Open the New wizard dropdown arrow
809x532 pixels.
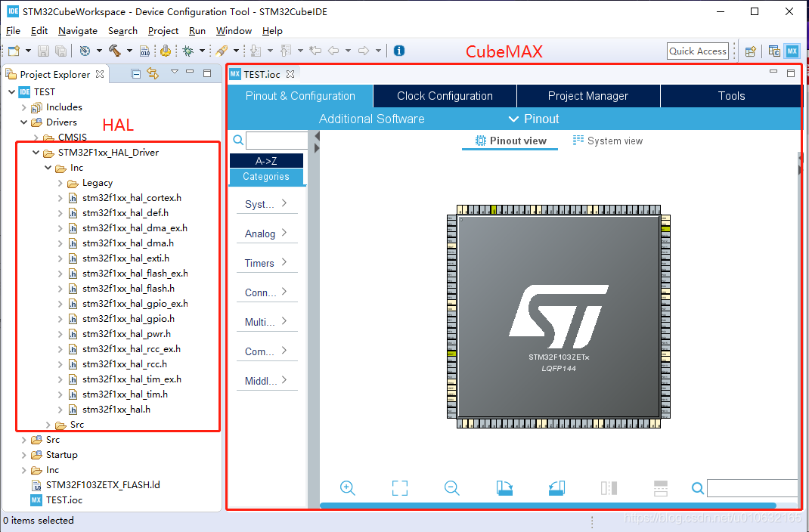click(x=29, y=51)
